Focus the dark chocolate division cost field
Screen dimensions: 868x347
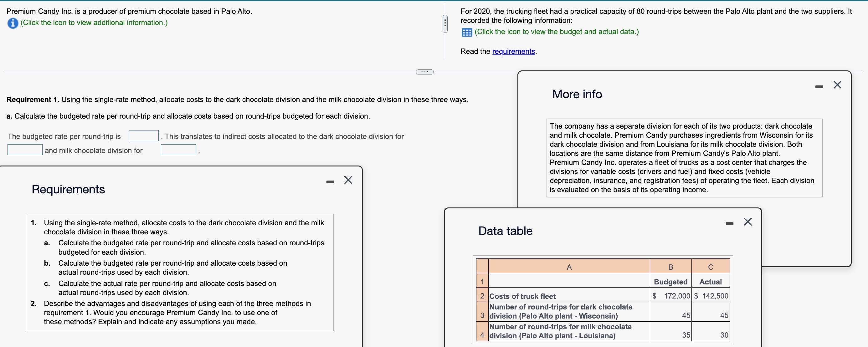tap(25, 150)
